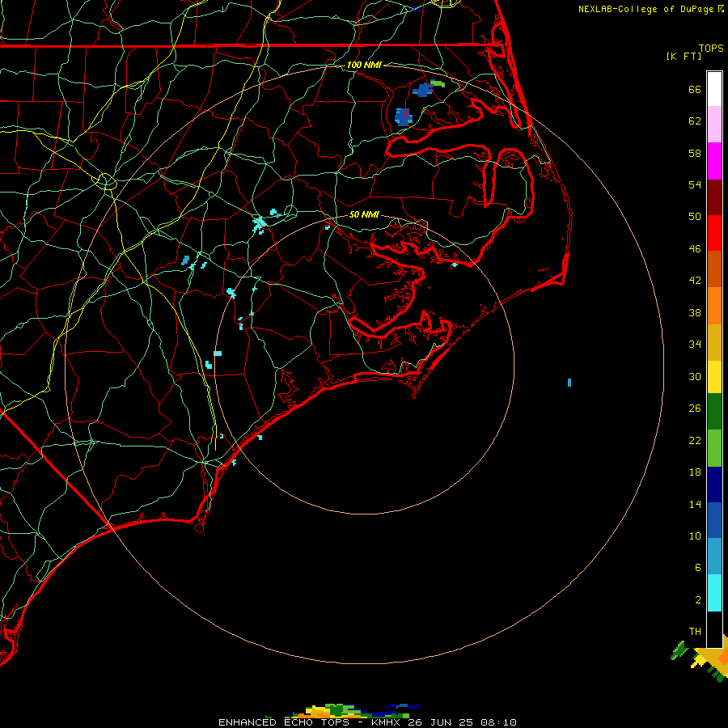Click the 30 legend value

tap(695, 376)
